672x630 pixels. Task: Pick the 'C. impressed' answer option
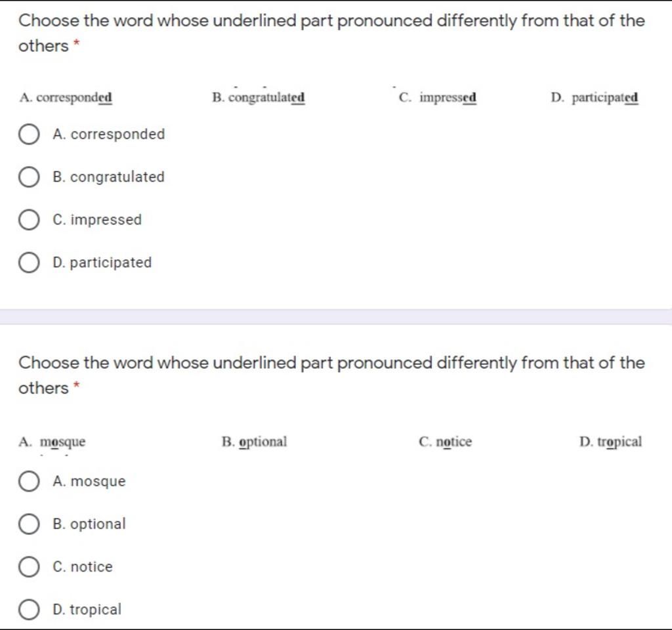pyautogui.click(x=29, y=220)
